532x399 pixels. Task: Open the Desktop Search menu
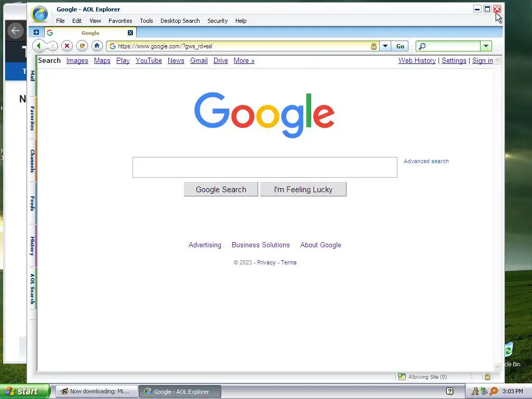(x=180, y=21)
